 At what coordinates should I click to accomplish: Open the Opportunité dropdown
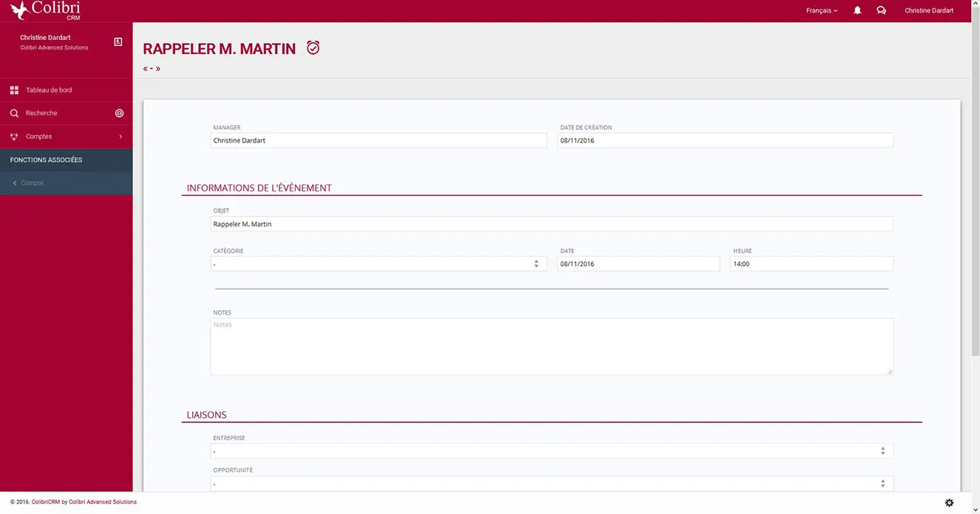(551, 484)
